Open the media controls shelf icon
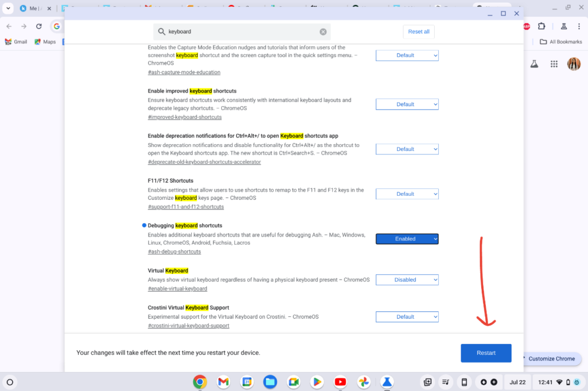 coord(445,382)
